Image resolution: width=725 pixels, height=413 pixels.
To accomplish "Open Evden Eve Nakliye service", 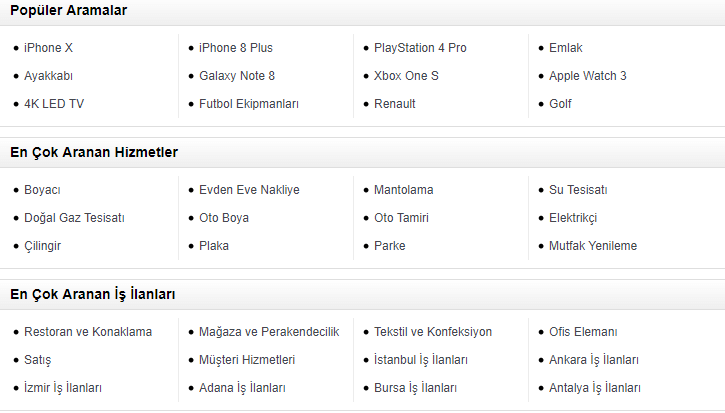I will point(249,190).
